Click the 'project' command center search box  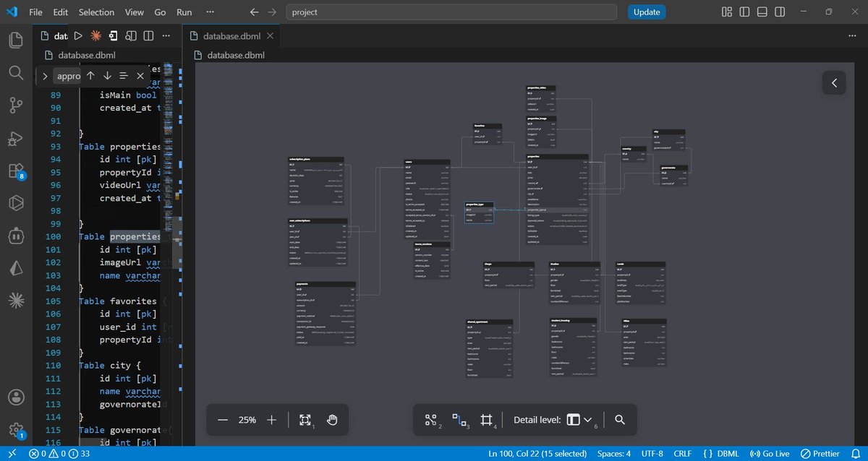tap(451, 12)
